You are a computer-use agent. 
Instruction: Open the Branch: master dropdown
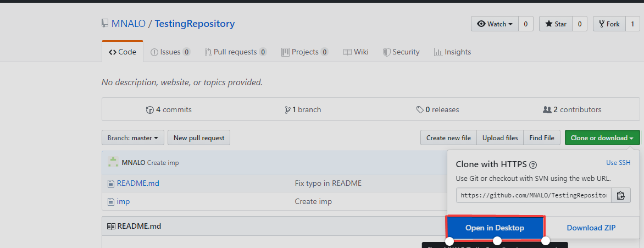[133, 138]
